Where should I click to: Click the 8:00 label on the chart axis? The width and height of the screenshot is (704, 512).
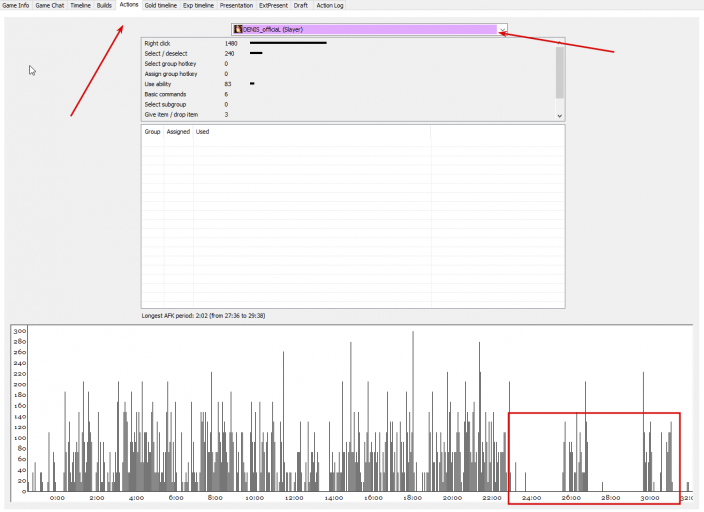click(x=215, y=498)
